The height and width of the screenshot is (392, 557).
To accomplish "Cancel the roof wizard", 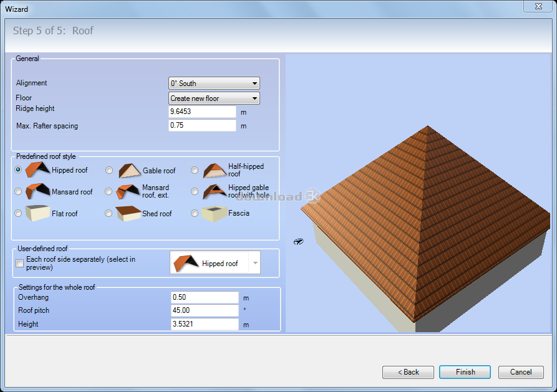I will coord(521,372).
